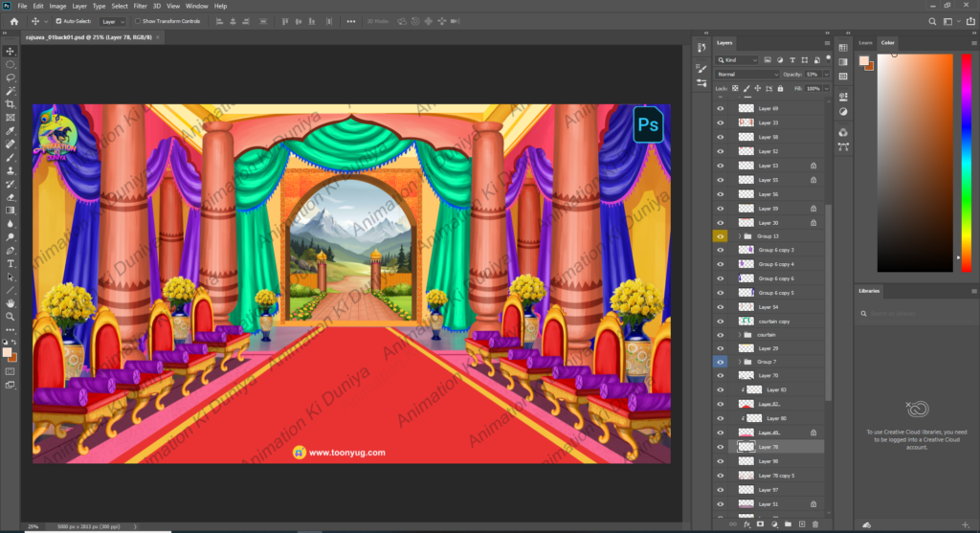Click the Home icon in options bar

[x=12, y=20]
